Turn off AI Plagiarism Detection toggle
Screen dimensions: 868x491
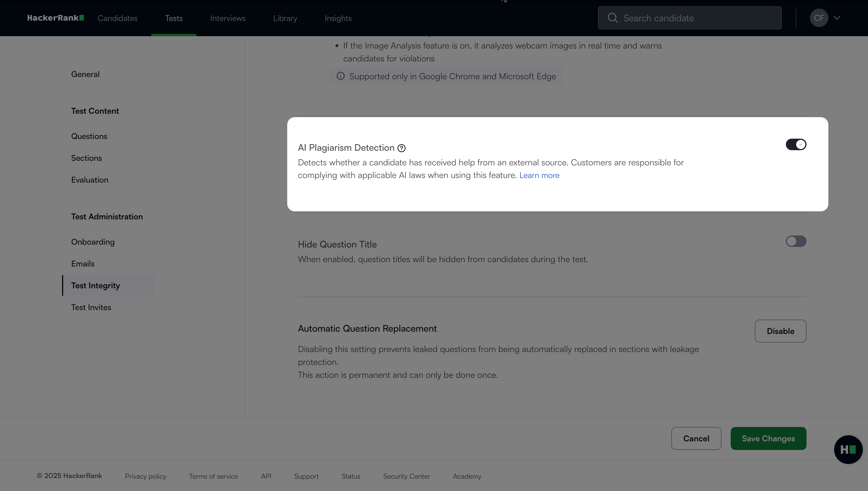point(796,144)
